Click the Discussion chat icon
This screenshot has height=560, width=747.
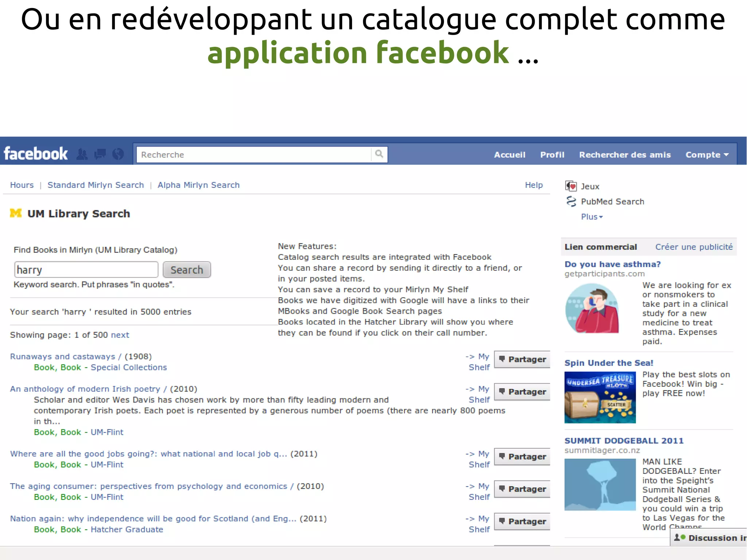coord(680,538)
